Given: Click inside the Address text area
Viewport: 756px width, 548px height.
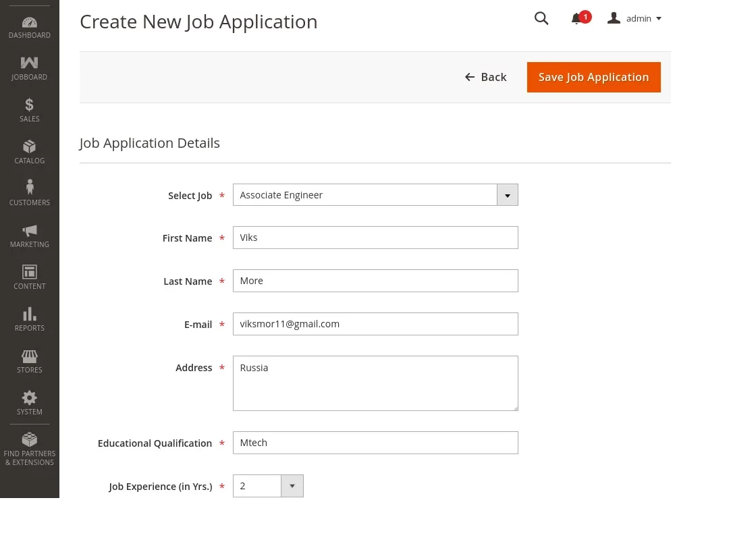Looking at the screenshot, I should tap(375, 383).
